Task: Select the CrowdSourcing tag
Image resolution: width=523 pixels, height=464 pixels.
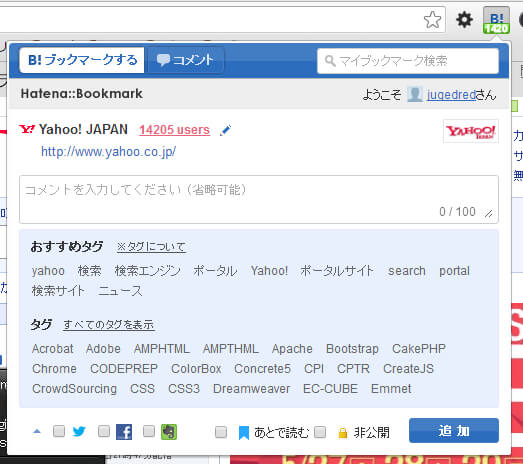Action: tap(74, 389)
